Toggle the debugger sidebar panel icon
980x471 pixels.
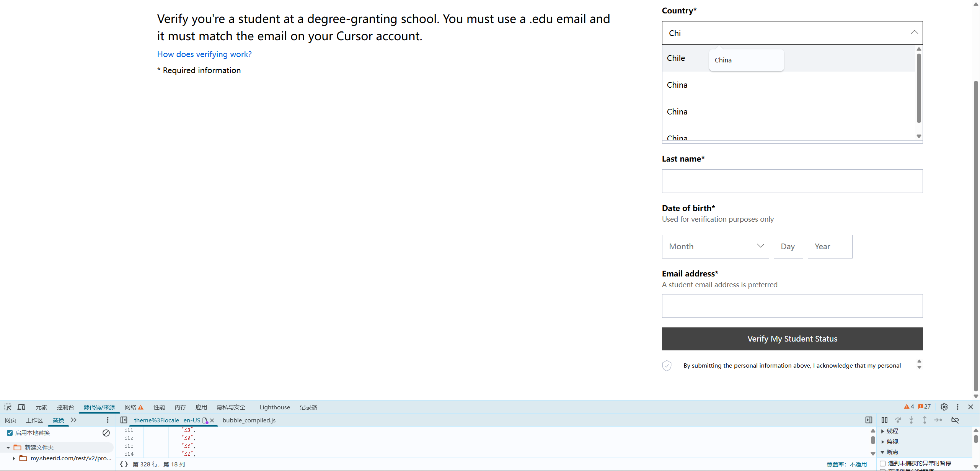(x=869, y=420)
